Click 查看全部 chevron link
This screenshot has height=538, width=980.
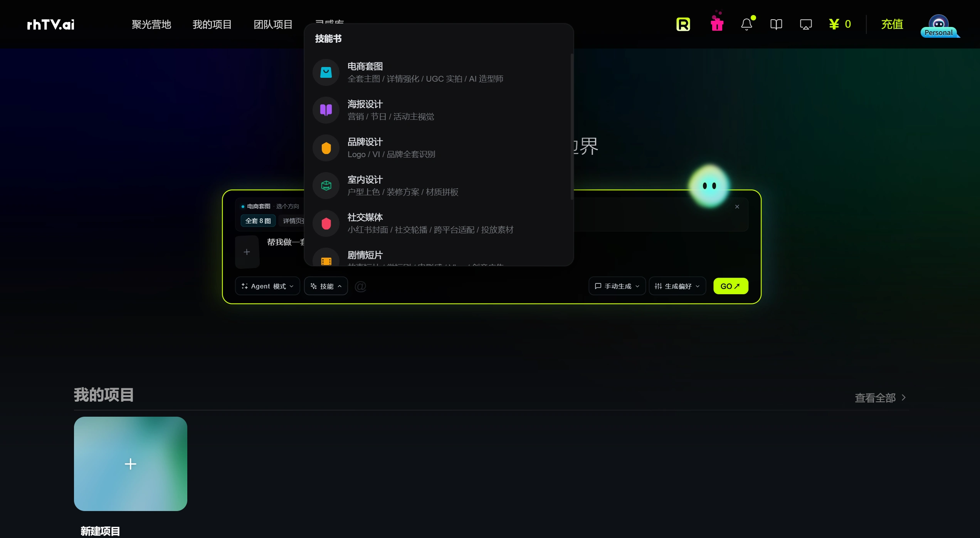880,398
